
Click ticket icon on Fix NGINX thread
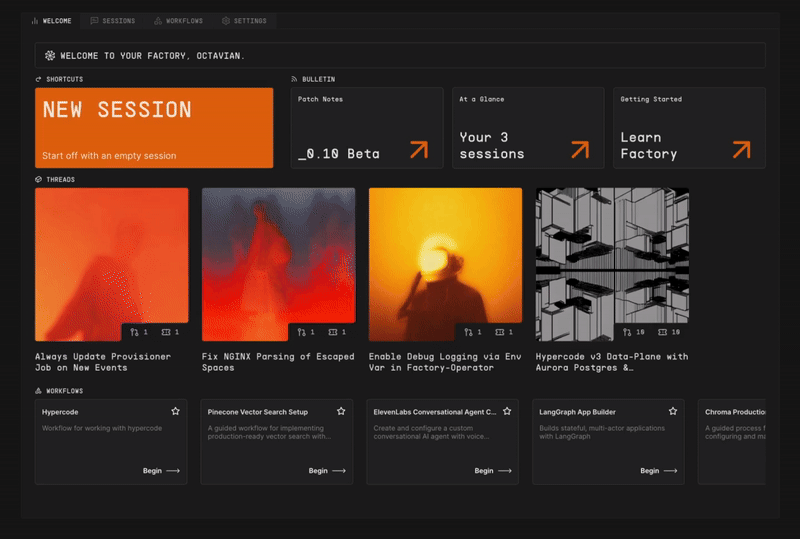tap(333, 332)
